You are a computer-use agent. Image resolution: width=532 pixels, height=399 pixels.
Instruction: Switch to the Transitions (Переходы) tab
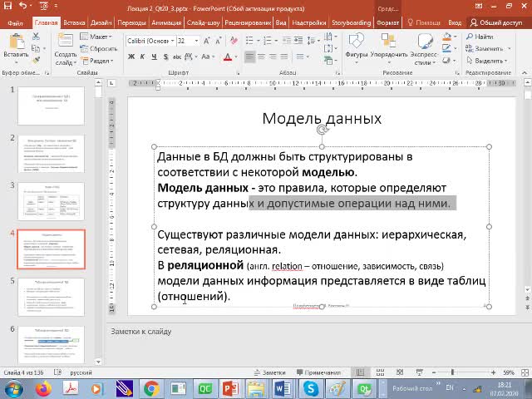(131, 22)
